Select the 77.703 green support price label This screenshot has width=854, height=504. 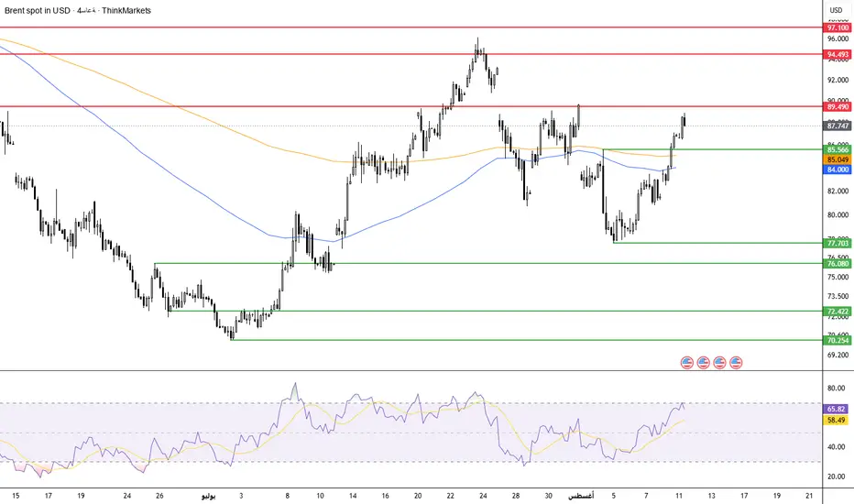[x=838, y=244]
